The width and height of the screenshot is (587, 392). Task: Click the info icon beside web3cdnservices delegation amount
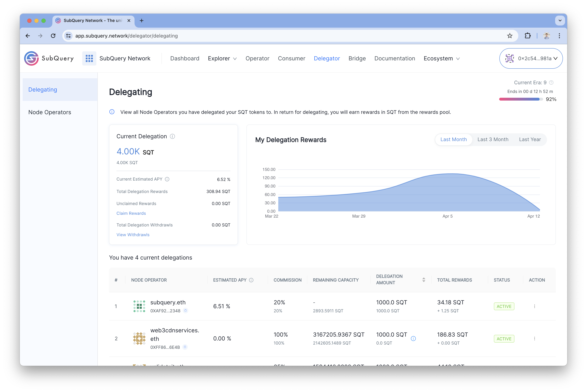tap(413, 339)
